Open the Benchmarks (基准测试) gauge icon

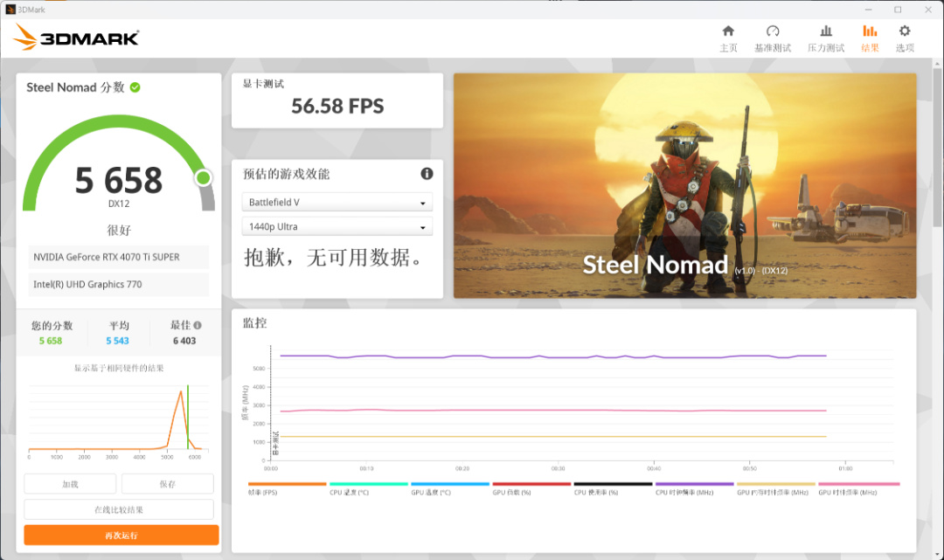773,31
